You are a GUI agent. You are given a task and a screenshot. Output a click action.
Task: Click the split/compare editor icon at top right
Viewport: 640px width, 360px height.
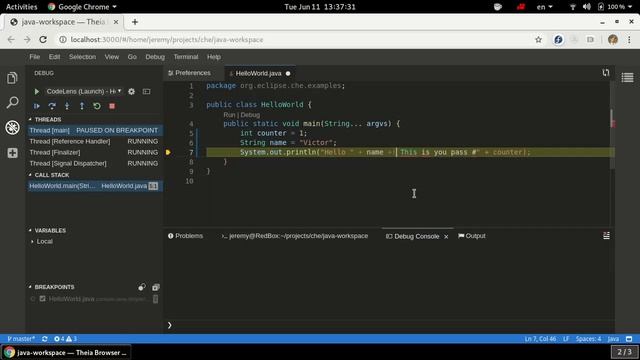606,73
